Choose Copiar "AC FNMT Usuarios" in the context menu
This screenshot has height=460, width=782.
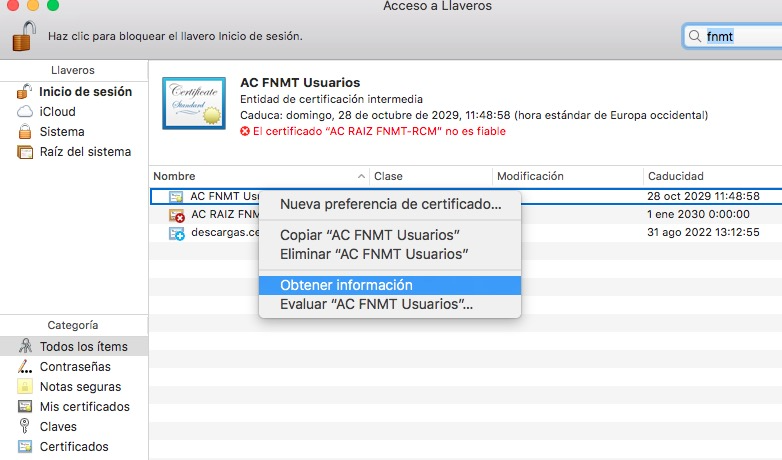point(390,235)
